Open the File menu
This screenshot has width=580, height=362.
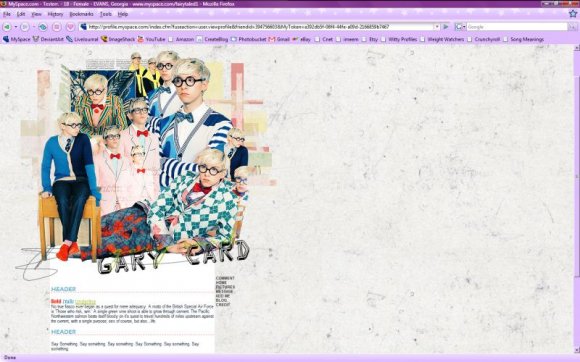pos(7,14)
